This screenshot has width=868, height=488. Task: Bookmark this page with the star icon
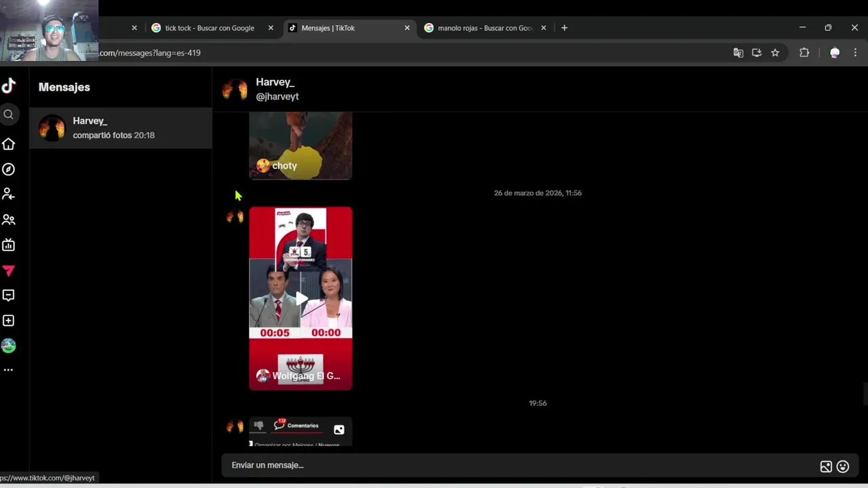pyautogui.click(x=775, y=53)
